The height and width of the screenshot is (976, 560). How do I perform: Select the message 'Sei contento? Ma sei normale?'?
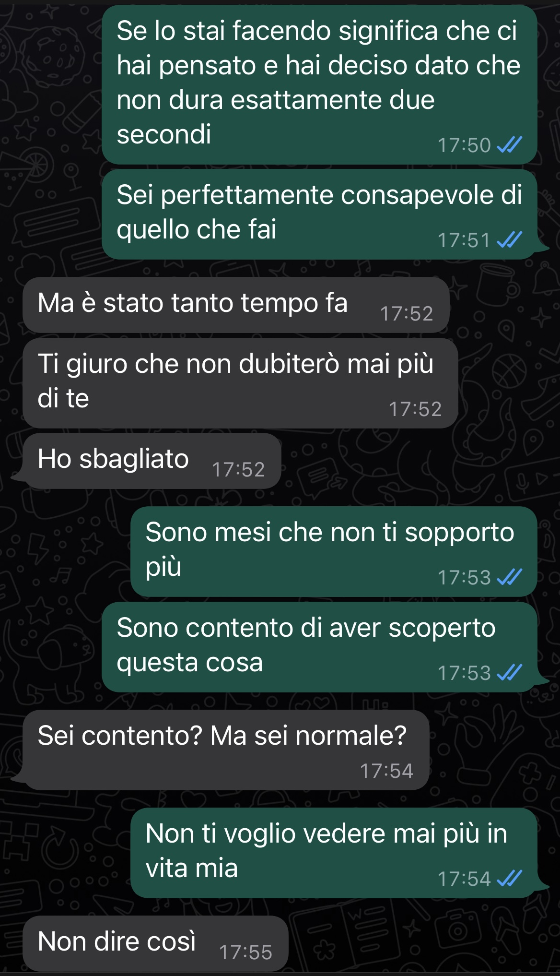[226, 750]
